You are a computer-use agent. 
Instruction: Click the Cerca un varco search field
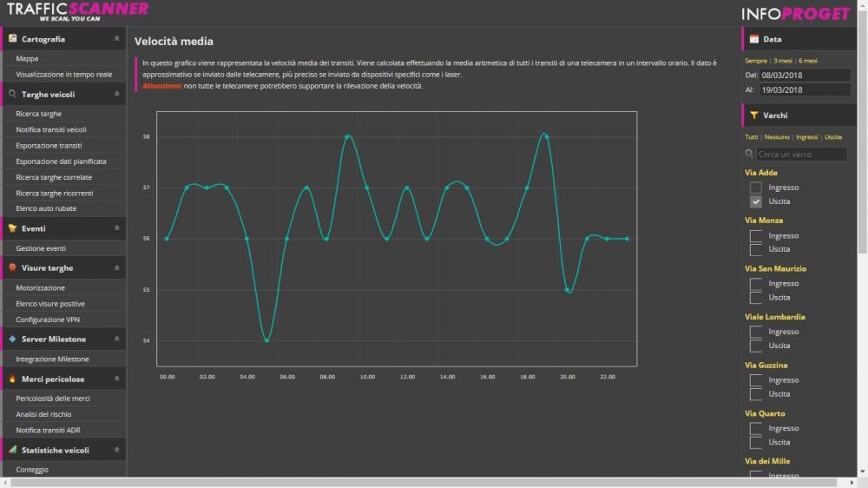[801, 154]
